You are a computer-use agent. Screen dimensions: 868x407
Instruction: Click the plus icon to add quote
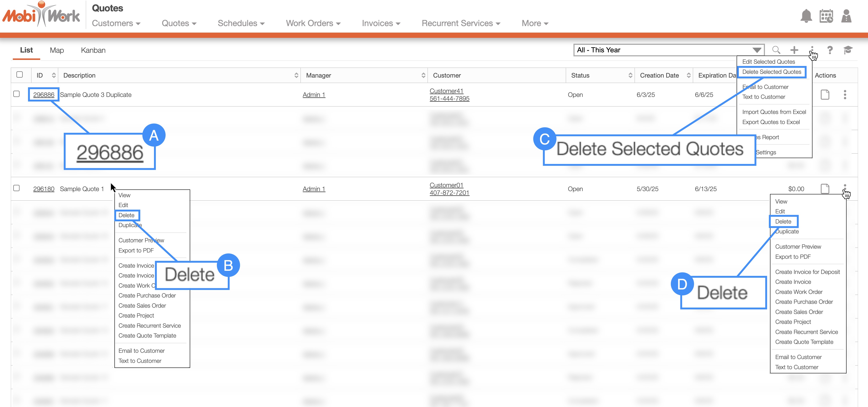[794, 50]
